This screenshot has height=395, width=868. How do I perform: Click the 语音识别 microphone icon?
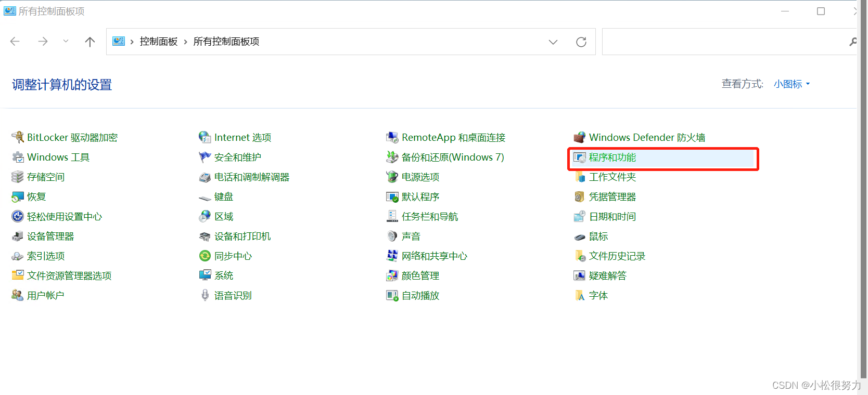coord(205,295)
